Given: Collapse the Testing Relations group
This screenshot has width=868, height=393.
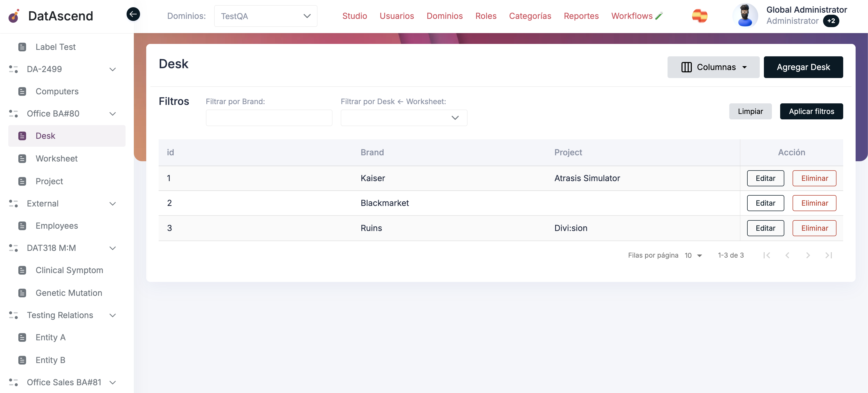Looking at the screenshot, I should [x=113, y=315].
